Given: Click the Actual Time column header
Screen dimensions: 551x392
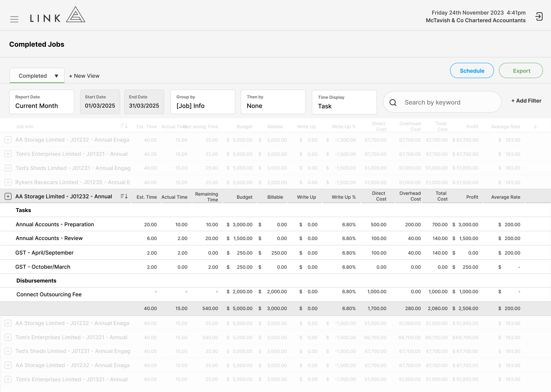Looking at the screenshot, I should [x=174, y=197].
